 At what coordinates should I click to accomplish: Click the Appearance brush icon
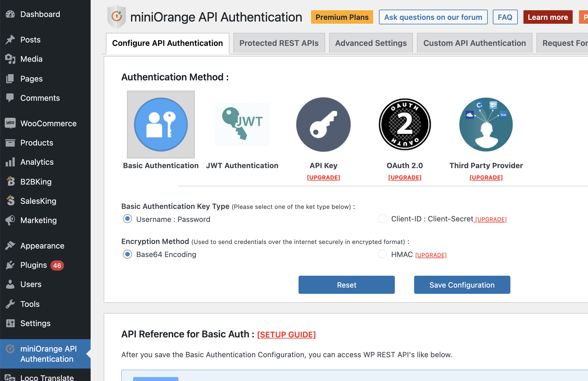click(10, 246)
